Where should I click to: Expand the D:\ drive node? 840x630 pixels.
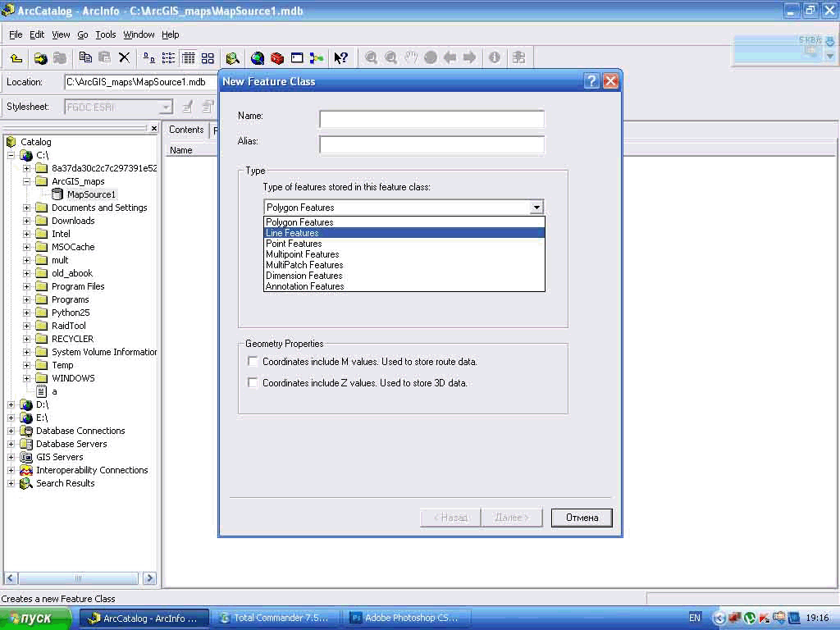(11, 405)
